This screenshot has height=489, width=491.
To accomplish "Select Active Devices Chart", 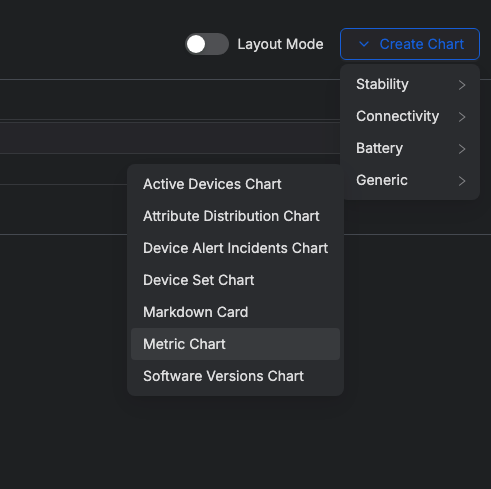I will click(235, 184).
